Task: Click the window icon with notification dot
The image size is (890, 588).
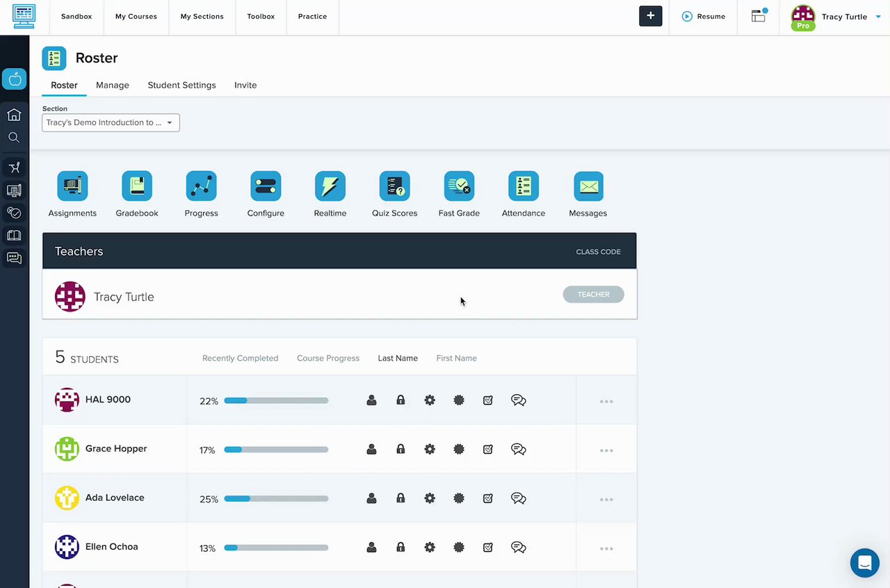Action: point(759,16)
